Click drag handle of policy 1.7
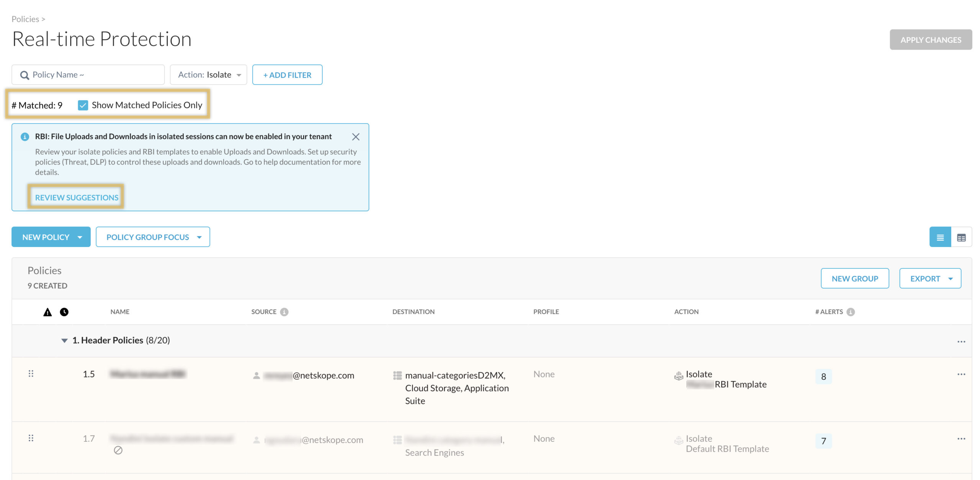This screenshot has width=980, height=480. [x=31, y=438]
